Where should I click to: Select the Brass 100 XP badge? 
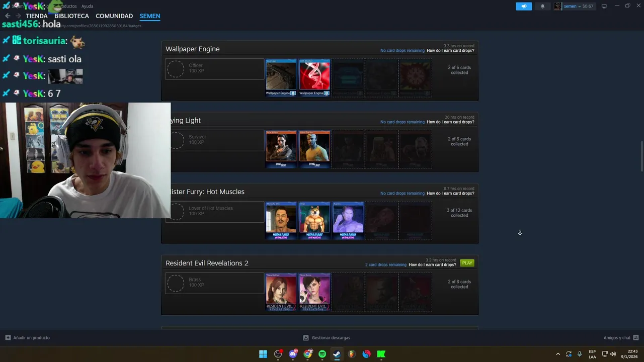tap(214, 283)
